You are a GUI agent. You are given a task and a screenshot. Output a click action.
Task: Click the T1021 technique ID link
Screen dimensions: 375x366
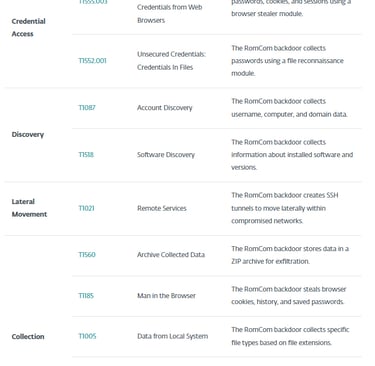click(x=86, y=208)
